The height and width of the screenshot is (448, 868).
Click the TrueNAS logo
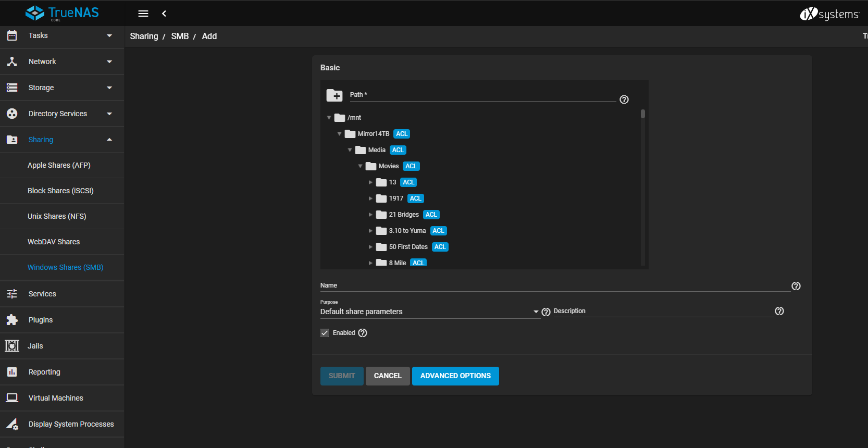[x=62, y=13]
